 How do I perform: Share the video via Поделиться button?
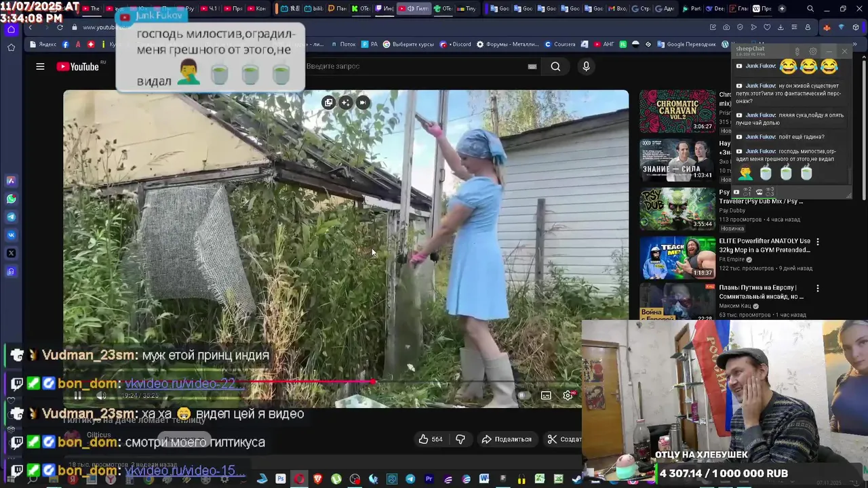tap(507, 439)
